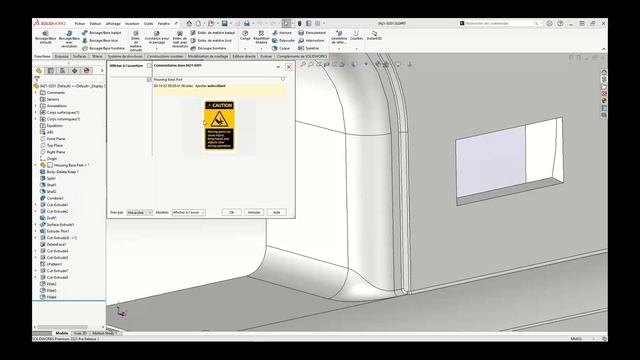The height and width of the screenshot is (360, 640).
Task: Open the Afficher à l'ouverture dropdown
Action: (x=188, y=213)
